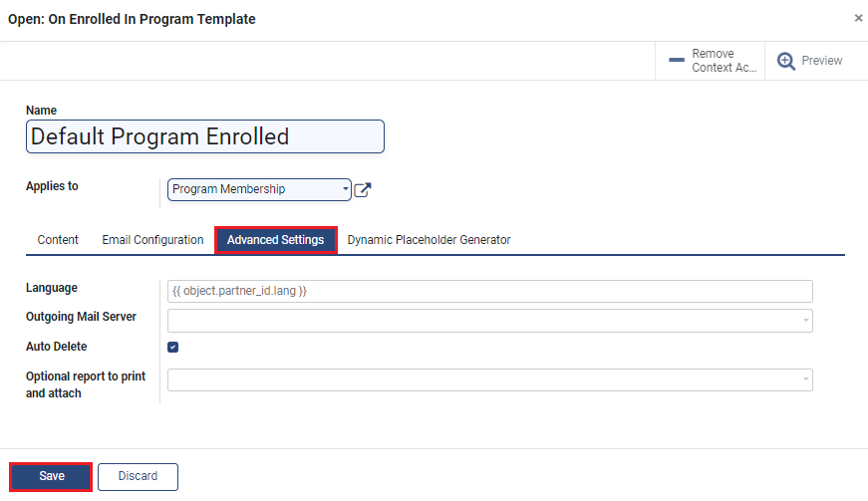The height and width of the screenshot is (501, 868).
Task: Click the Preview magnifier icon
Action: 785,61
